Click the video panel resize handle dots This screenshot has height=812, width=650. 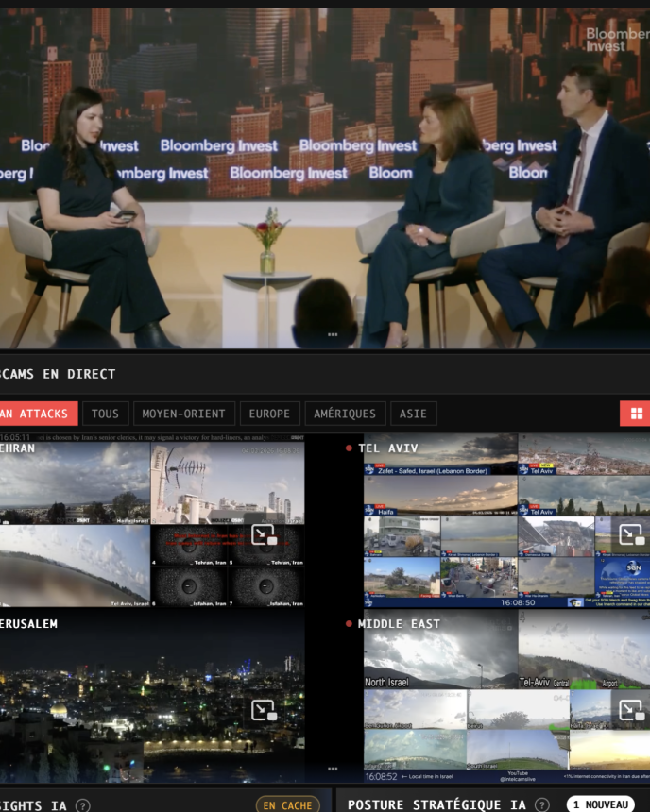[332, 334]
